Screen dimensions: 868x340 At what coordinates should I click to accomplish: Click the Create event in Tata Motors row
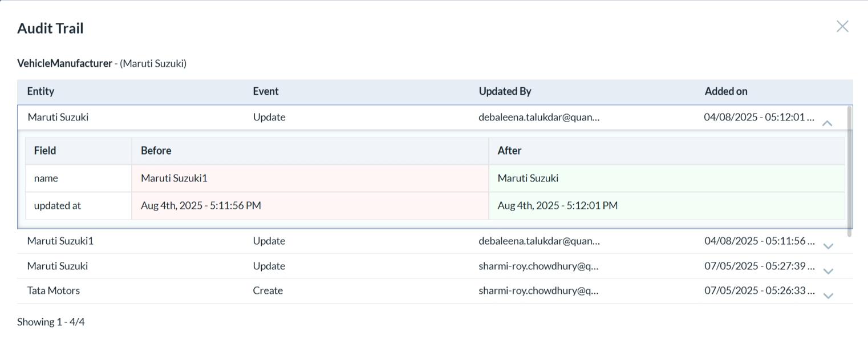[267, 290]
